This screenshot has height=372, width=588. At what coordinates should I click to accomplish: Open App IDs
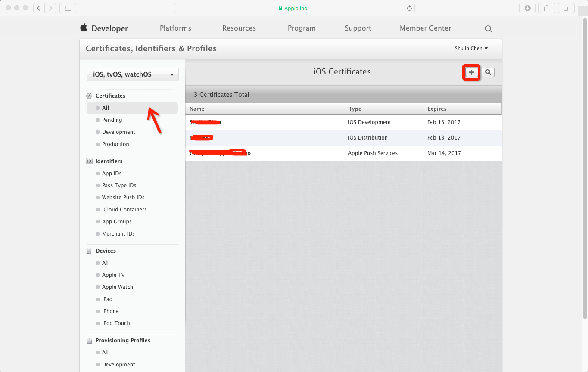coord(112,174)
